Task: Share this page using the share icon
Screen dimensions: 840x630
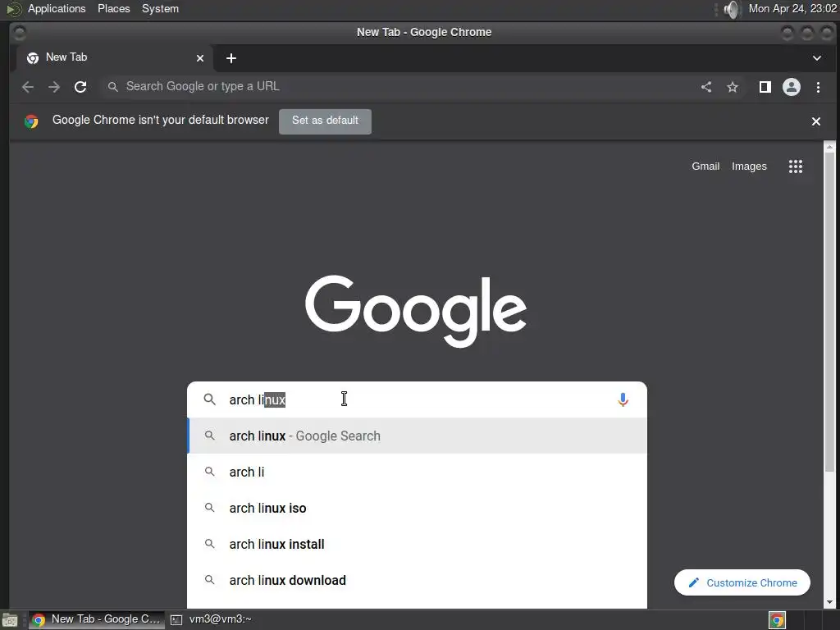Action: tap(706, 87)
